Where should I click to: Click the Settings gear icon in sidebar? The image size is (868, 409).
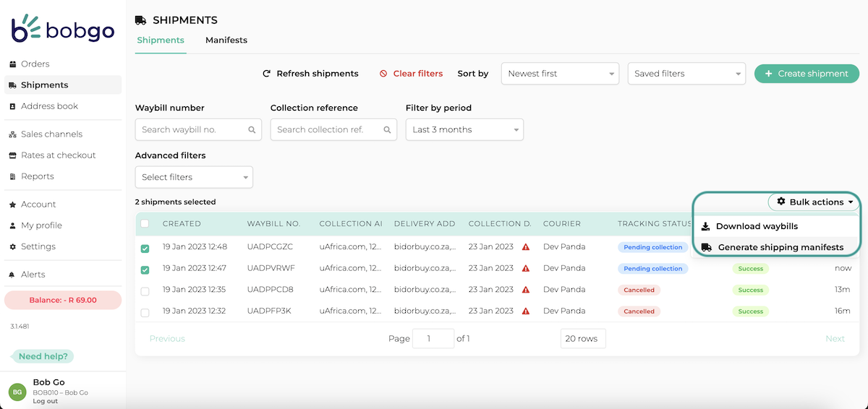click(13, 246)
